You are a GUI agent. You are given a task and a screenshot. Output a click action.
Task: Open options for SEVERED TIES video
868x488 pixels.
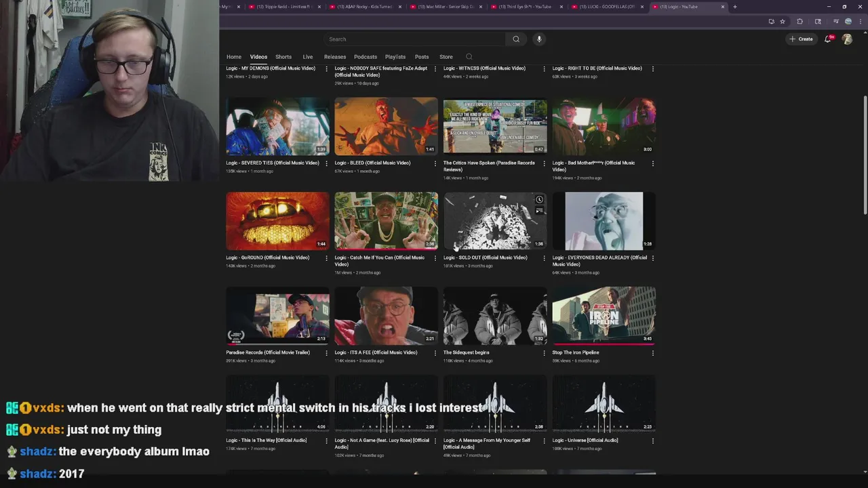coord(326,163)
